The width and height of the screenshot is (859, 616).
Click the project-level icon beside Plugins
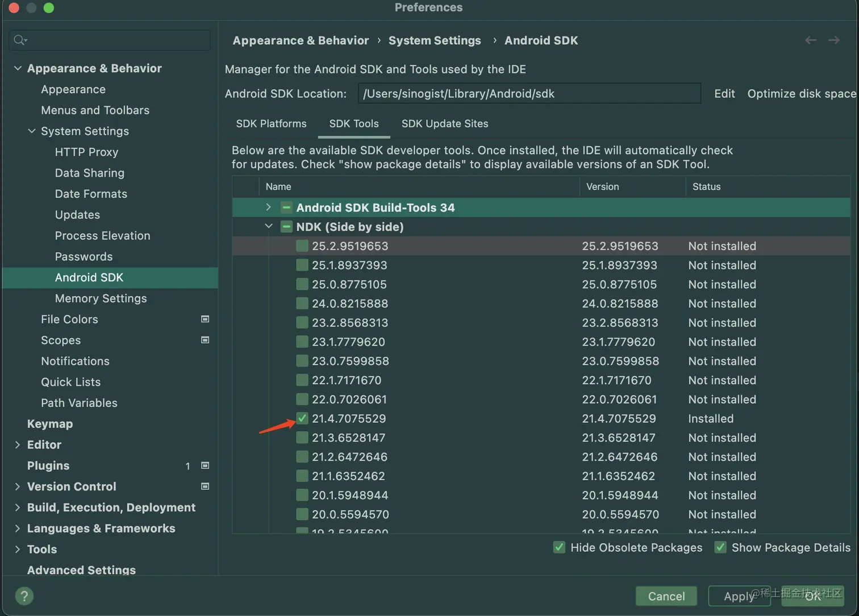(205, 465)
